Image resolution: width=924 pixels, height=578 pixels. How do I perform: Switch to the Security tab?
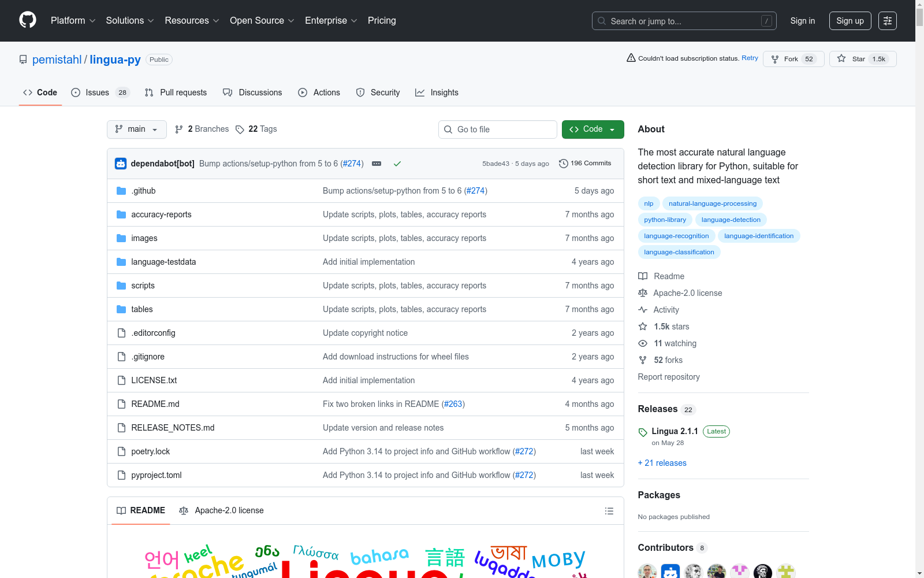click(x=378, y=92)
